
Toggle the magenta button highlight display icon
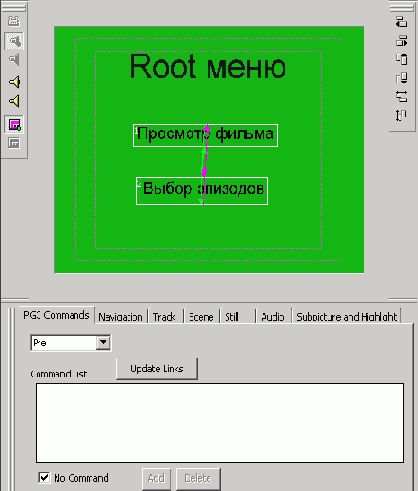point(14,124)
